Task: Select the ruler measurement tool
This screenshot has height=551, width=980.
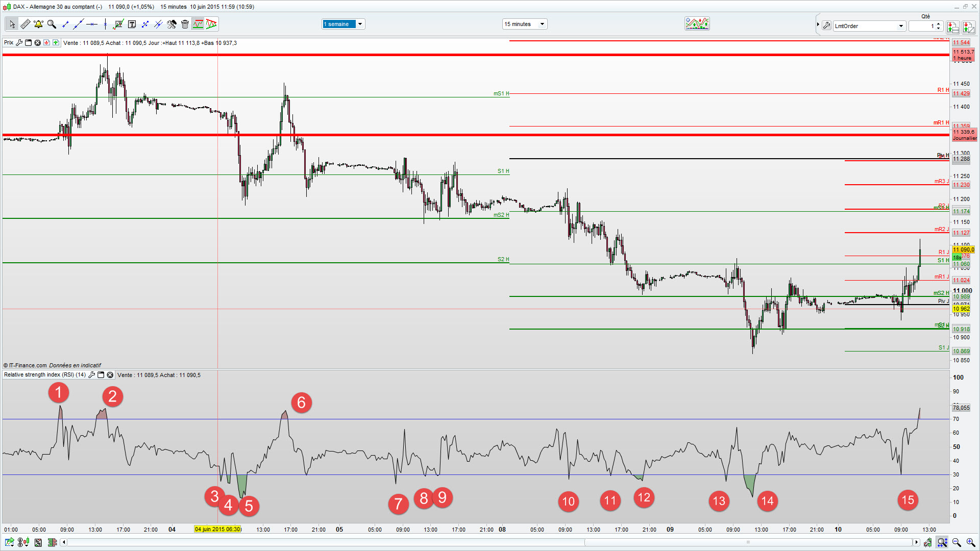Action: pos(25,24)
